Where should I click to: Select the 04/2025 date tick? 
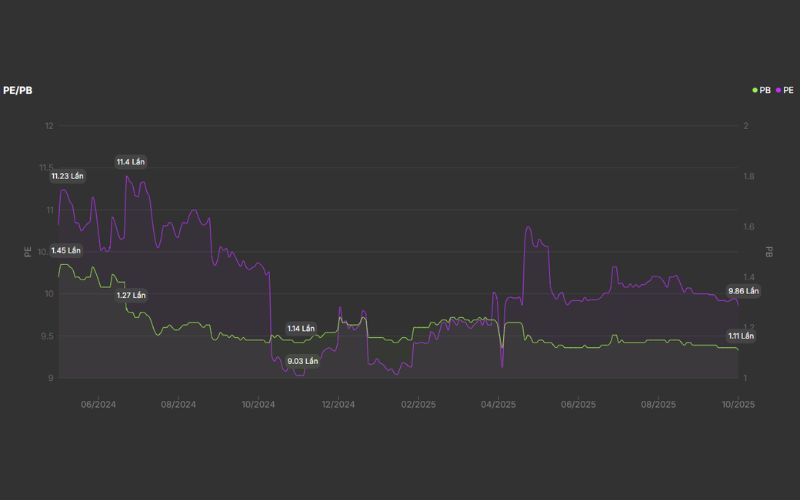pyautogui.click(x=498, y=405)
